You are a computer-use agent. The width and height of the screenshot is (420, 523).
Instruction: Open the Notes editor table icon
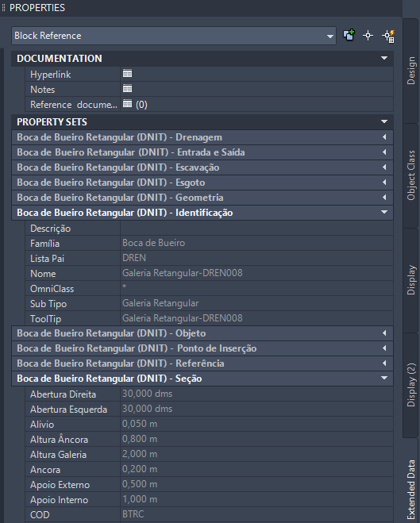click(128, 89)
